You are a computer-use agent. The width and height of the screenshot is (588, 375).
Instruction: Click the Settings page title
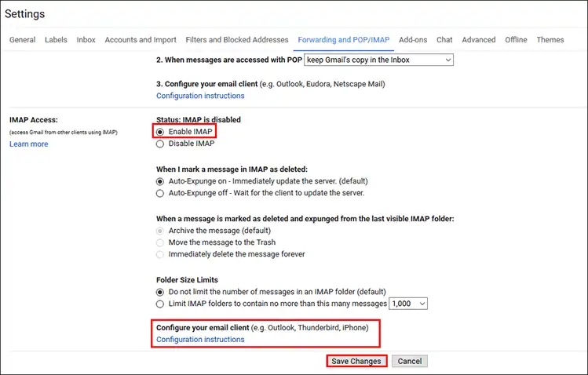pyautogui.click(x=25, y=14)
